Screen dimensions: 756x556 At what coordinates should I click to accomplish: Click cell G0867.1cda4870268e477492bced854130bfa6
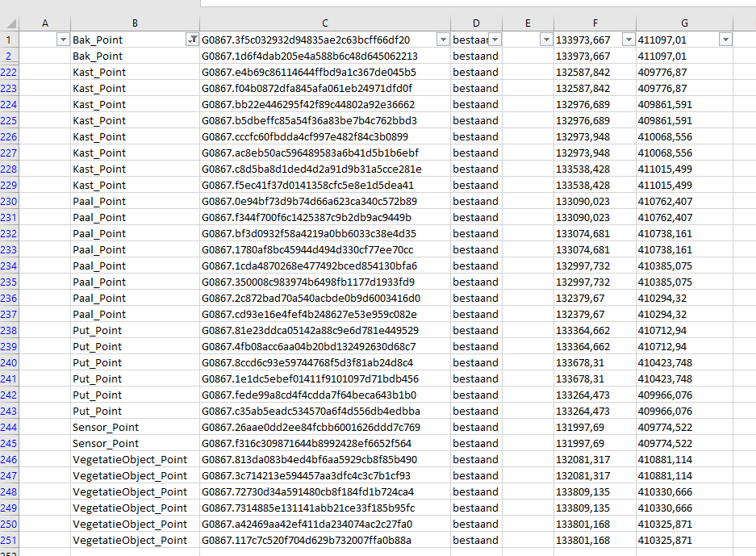pyautogui.click(x=325, y=265)
